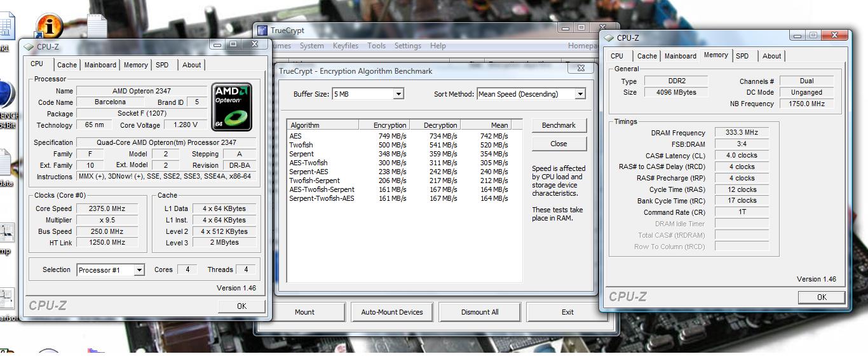This screenshot has height=361, width=868.
Task: Open the Help menu in TrueCrypt
Action: click(438, 46)
